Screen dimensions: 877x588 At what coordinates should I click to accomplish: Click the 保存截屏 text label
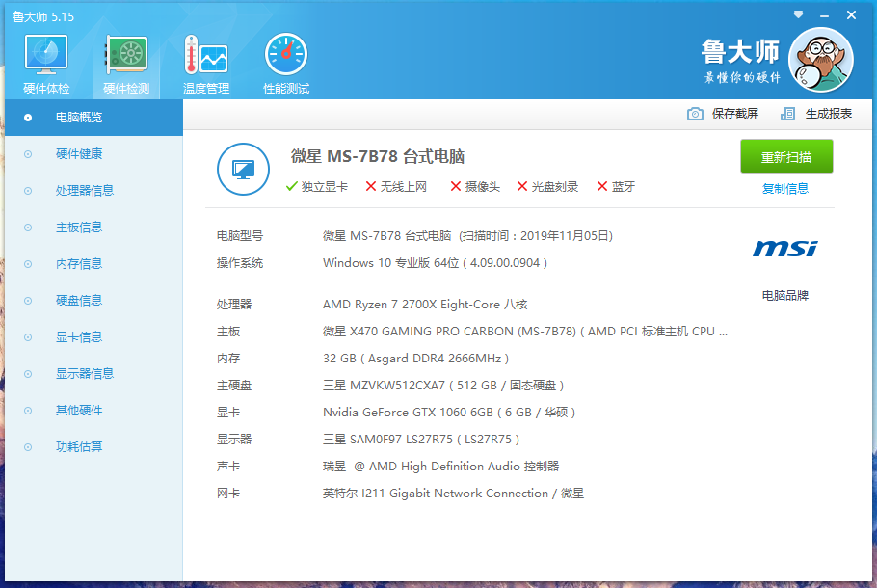coord(735,114)
